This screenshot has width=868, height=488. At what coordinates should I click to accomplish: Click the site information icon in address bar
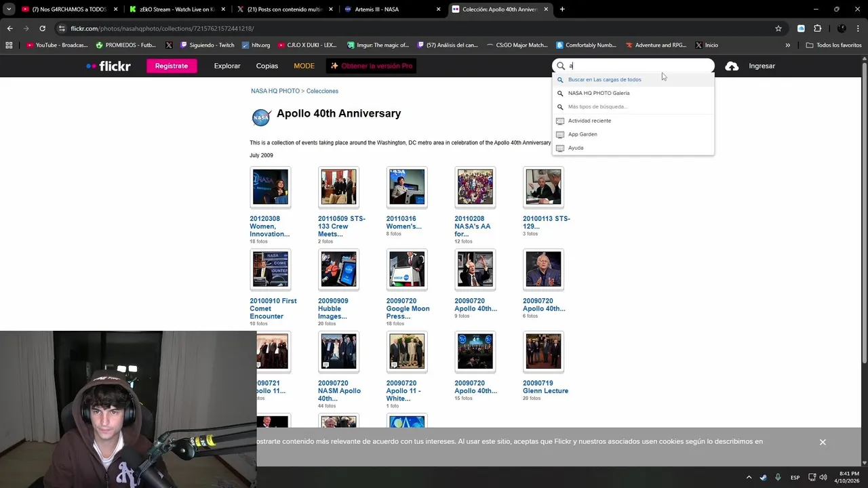pos(62,28)
